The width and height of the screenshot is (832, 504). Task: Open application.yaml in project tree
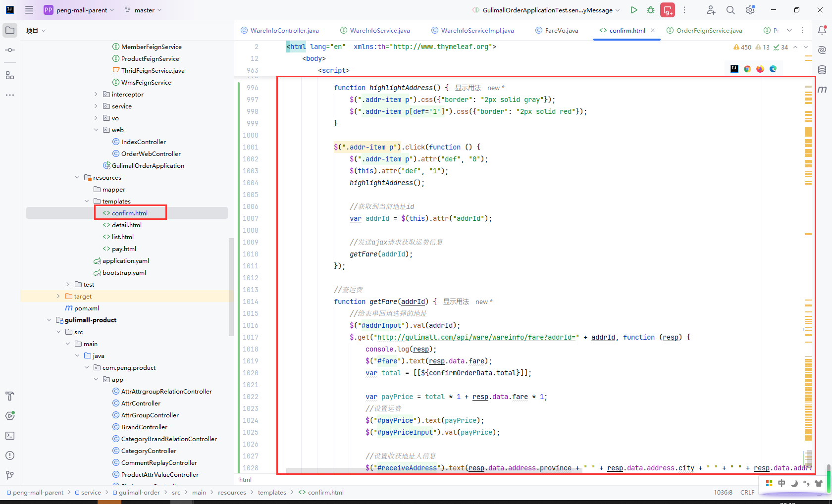[125, 260]
